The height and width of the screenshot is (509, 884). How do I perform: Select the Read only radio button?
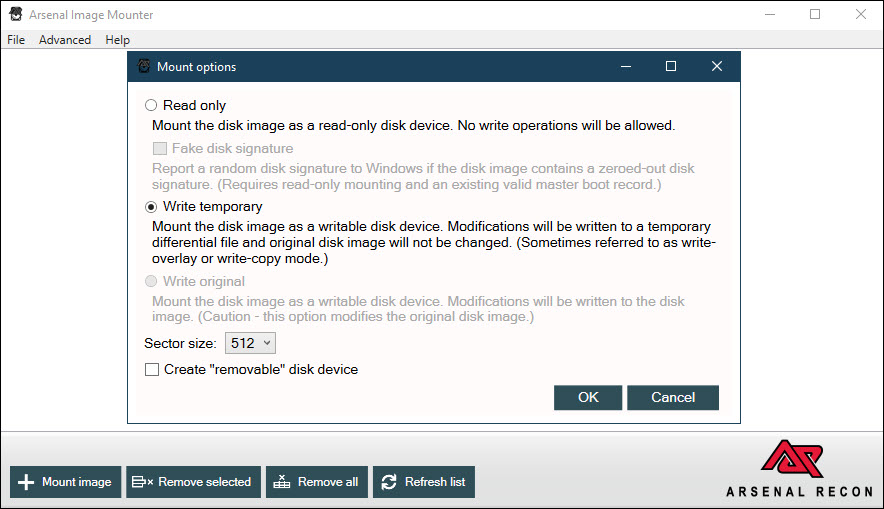point(151,105)
